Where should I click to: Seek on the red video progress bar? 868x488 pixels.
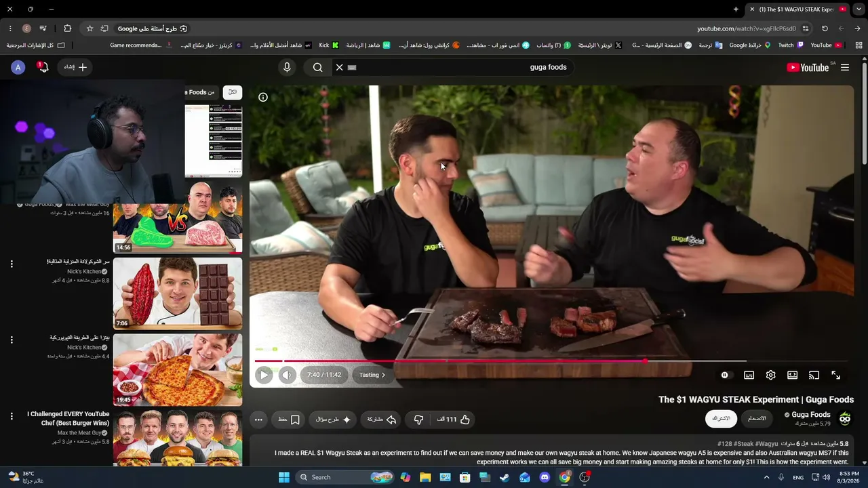point(551,361)
